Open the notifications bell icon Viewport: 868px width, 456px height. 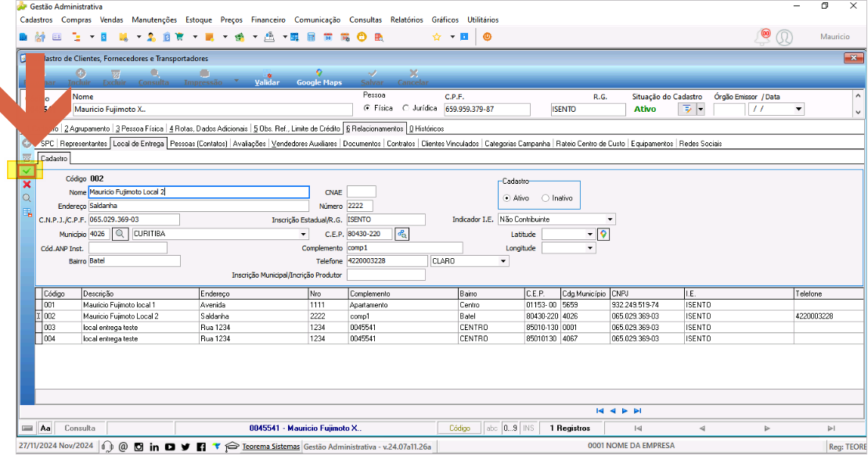762,37
